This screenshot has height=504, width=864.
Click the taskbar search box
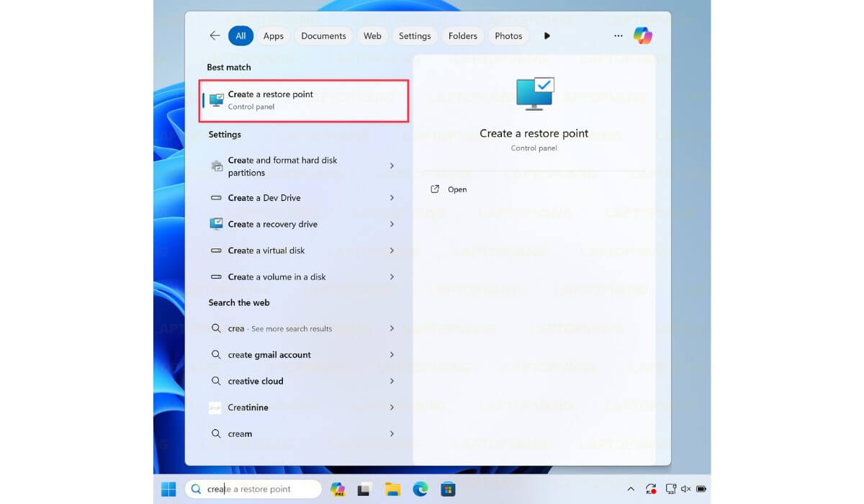click(x=253, y=489)
